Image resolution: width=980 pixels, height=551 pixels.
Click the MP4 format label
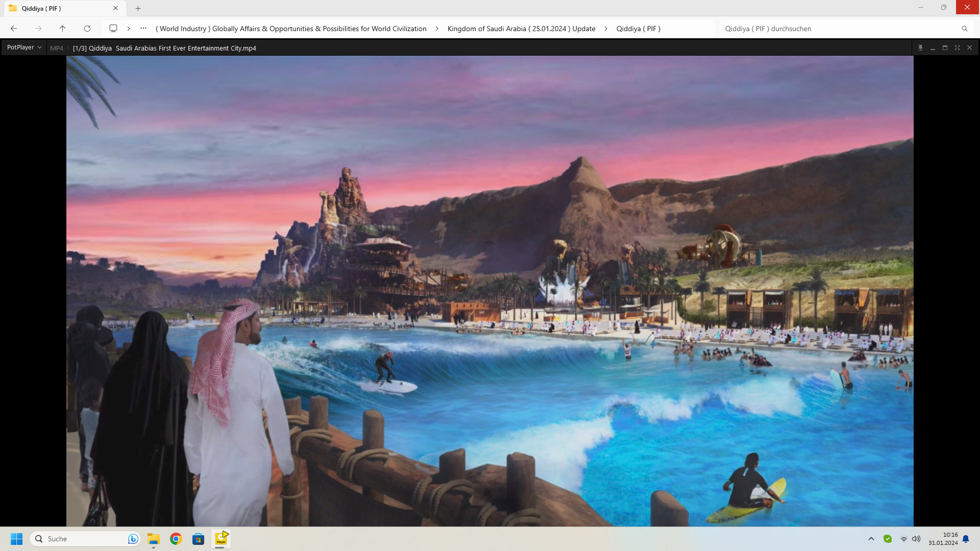coord(57,48)
